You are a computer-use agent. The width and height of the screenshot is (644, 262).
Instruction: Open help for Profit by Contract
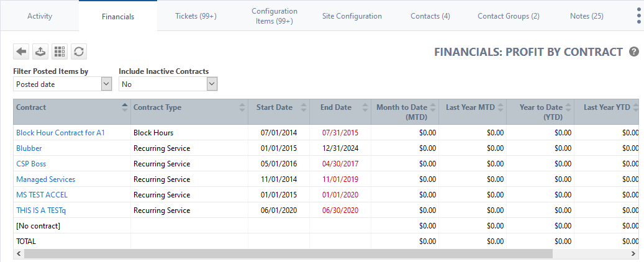click(x=634, y=52)
